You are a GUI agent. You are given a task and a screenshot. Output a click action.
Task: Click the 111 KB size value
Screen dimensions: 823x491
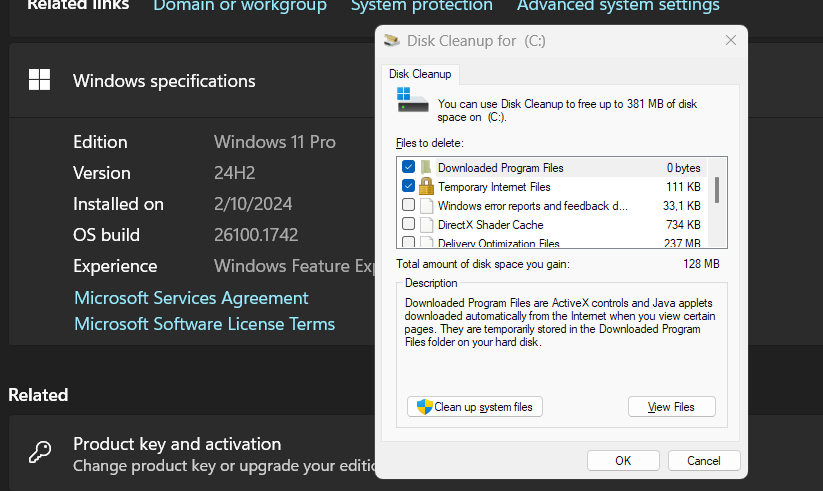683,186
